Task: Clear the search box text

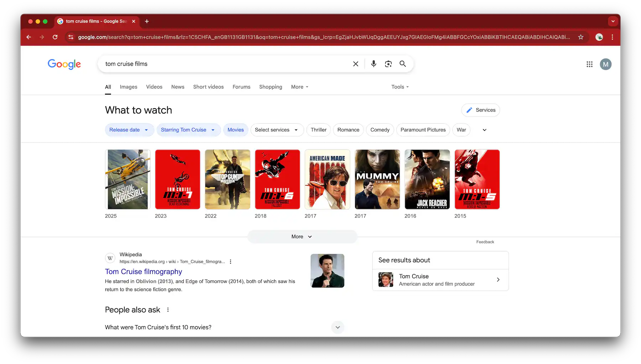Action: 355,64
